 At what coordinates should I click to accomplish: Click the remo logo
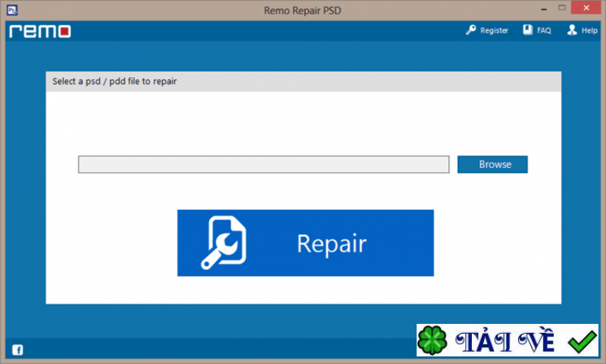point(40,31)
